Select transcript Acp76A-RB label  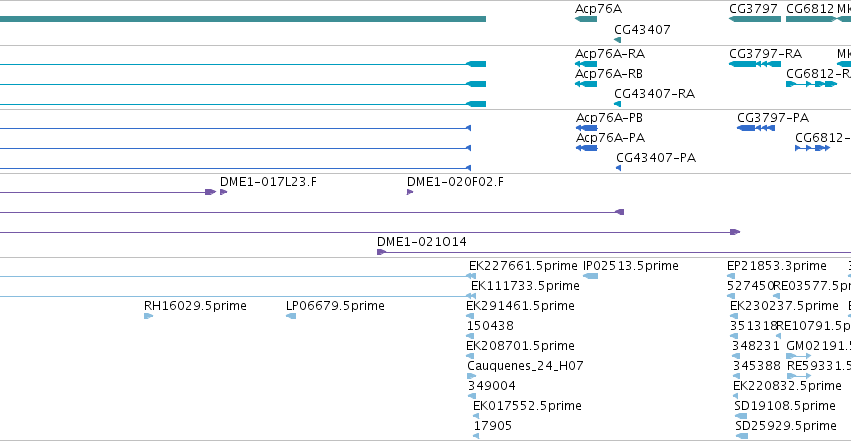(x=609, y=74)
